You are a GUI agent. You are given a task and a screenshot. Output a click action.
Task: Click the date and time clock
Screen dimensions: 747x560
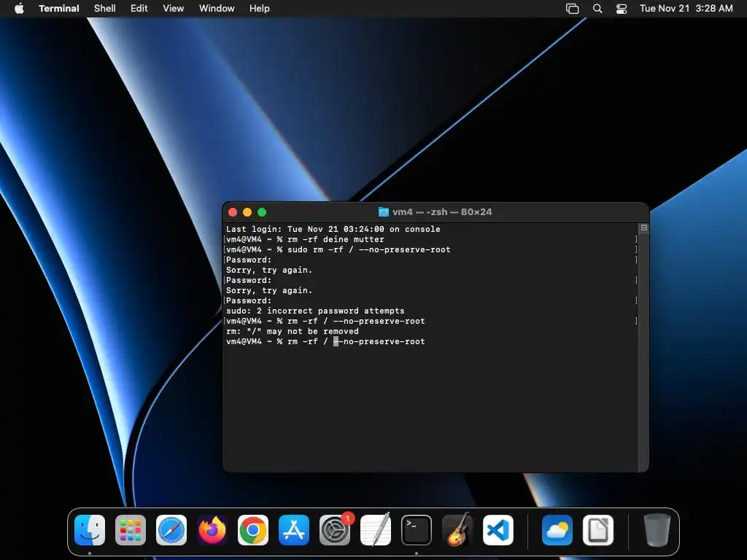(686, 8)
